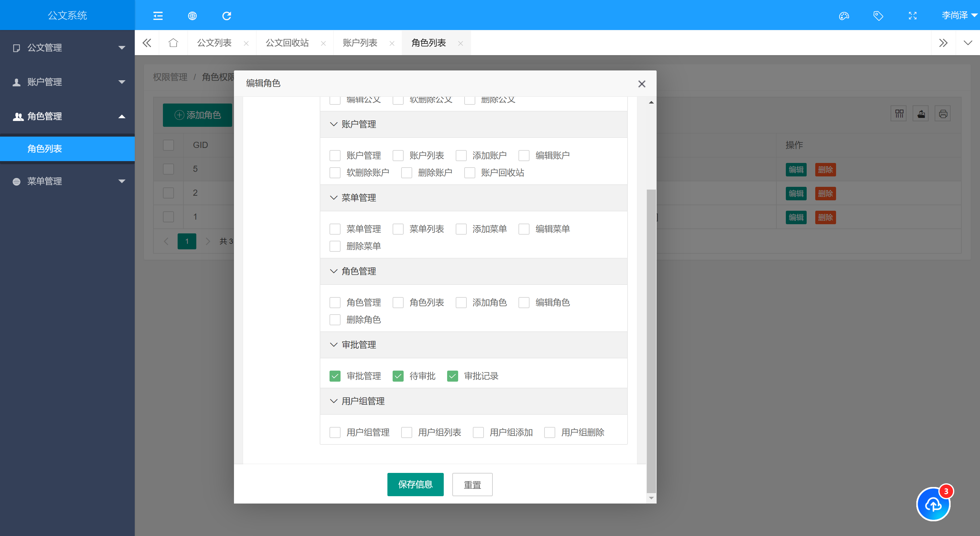Click the print table icon
Viewport: 980px width, 536px height.
(x=943, y=114)
